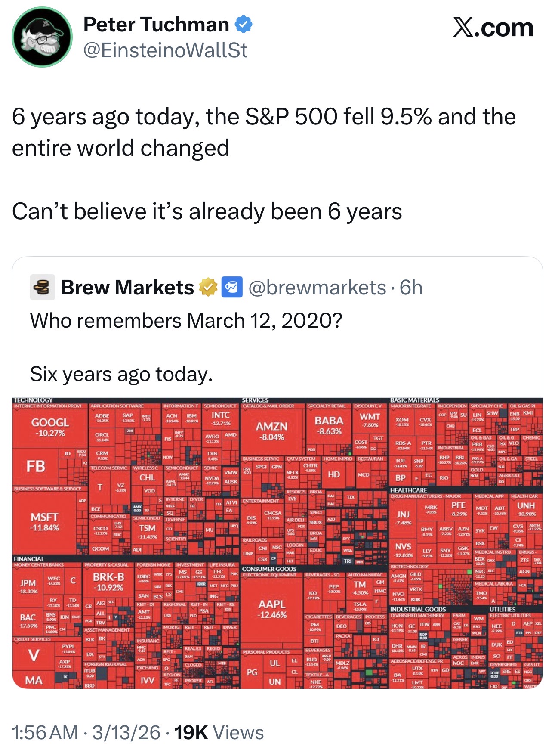Screen dimensions: 555x756
Task: Click the AAPL -12.46% tile in heatmap
Action: click(271, 609)
